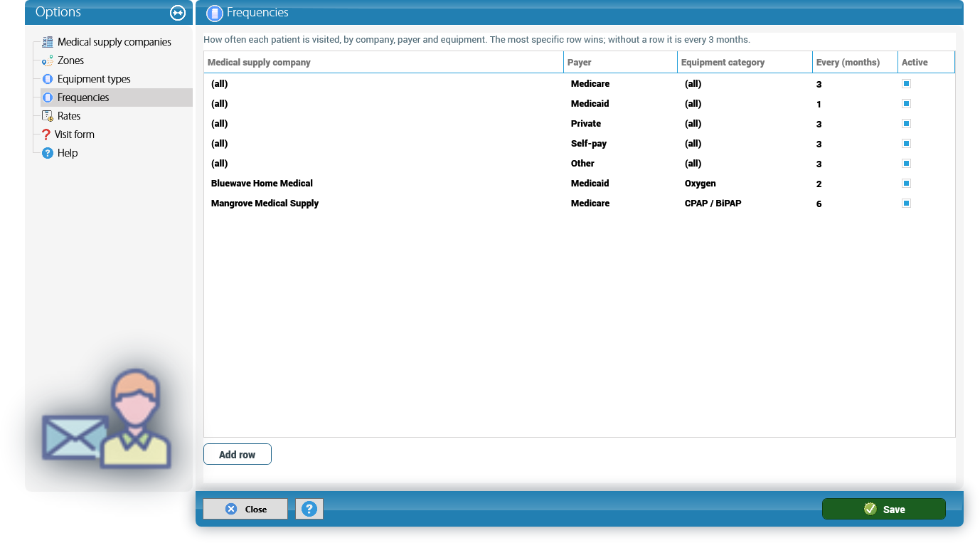The height and width of the screenshot is (543, 980).
Task: Uncheck Active for the Other payer row
Action: click(x=906, y=164)
